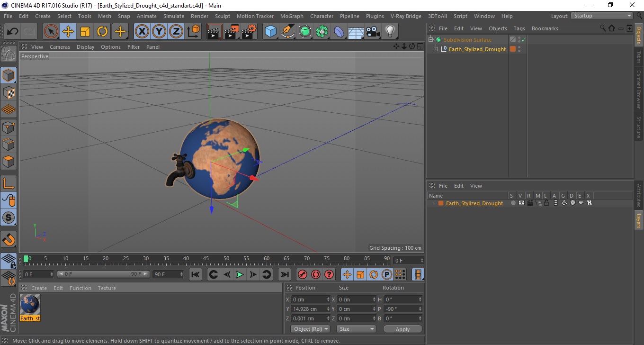This screenshot has height=345, width=644.
Task: Select the Scale tool
Action: click(x=85, y=32)
